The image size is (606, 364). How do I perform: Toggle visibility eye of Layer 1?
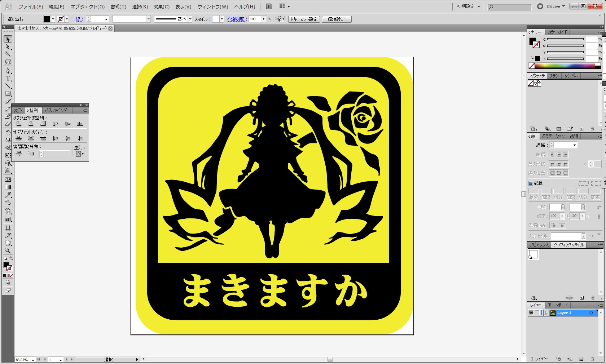[x=531, y=313]
